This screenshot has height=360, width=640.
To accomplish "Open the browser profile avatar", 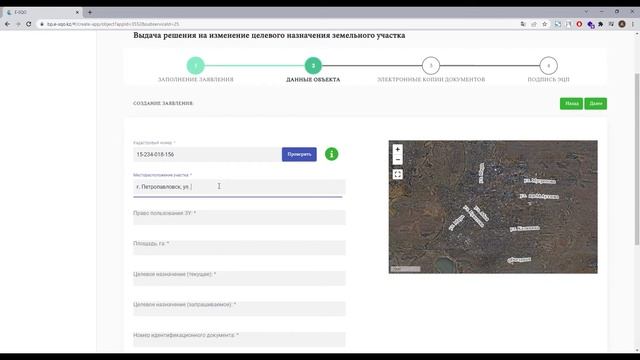I will tap(622, 24).
